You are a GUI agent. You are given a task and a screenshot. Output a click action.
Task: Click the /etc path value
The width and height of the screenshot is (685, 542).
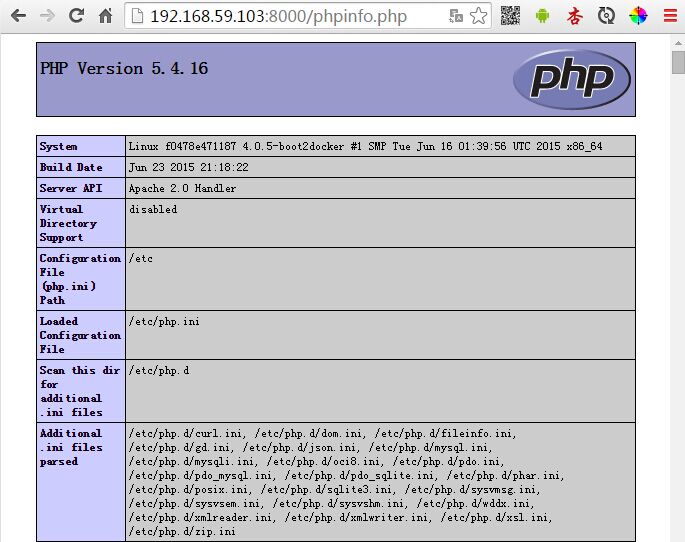tap(141, 258)
